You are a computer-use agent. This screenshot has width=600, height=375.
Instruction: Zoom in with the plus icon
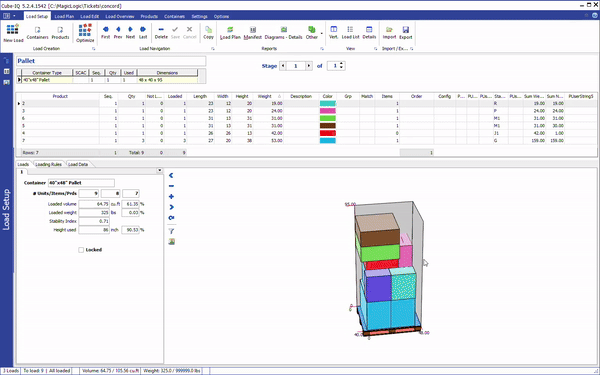tap(171, 196)
